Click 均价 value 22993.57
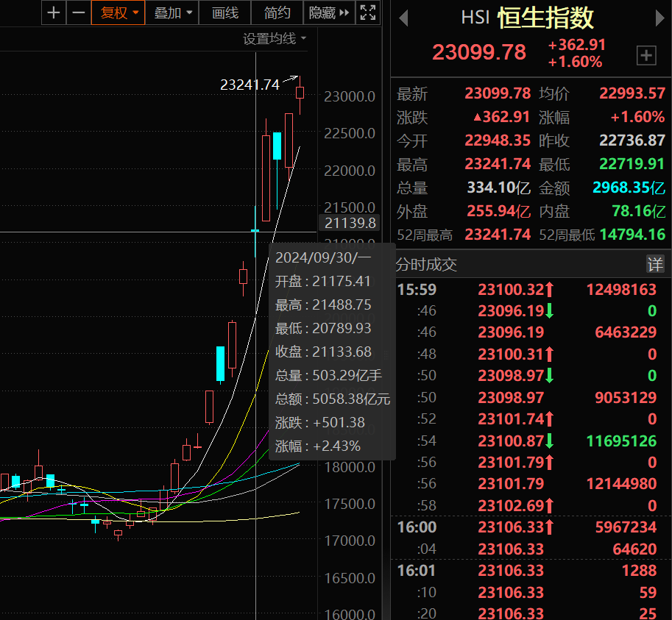 (632, 93)
